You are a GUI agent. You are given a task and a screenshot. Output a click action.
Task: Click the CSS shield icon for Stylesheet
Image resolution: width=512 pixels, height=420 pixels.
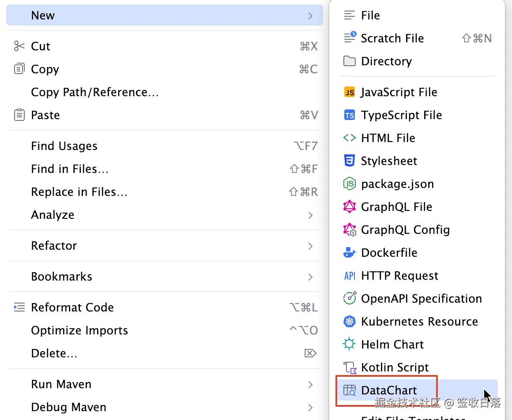point(350,161)
